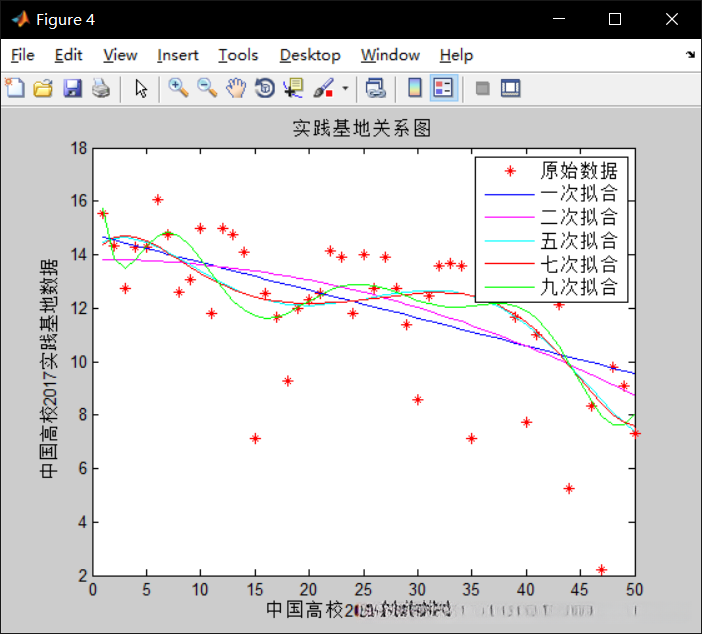The image size is (702, 634).
Task: Click x-axis tick label 30
Action: (x=417, y=590)
